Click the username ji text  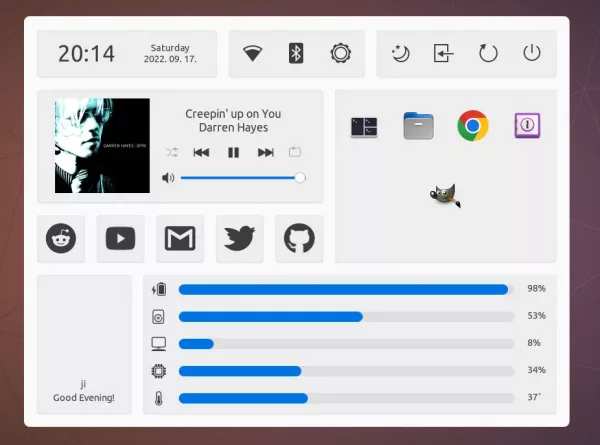pos(83,384)
